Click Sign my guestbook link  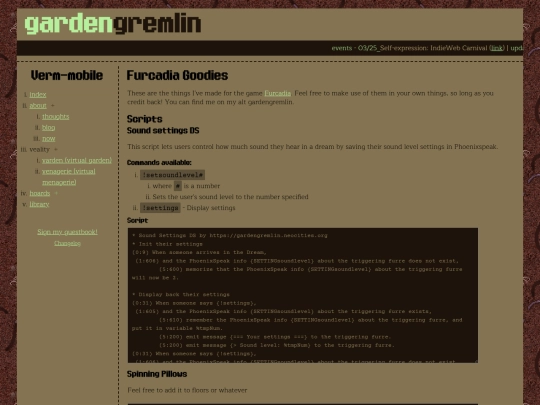(x=68, y=232)
